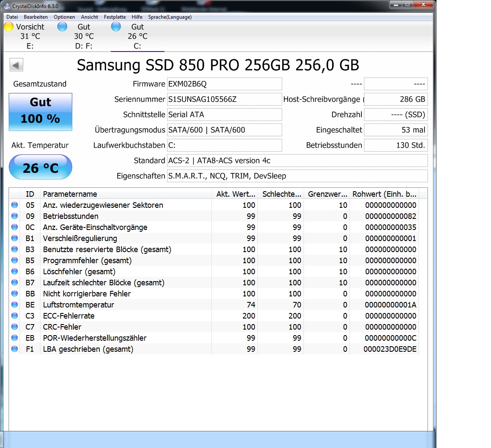Click the Betriebsstunden value 130 Std.
The width and height of the screenshot is (491, 448).
(396, 145)
